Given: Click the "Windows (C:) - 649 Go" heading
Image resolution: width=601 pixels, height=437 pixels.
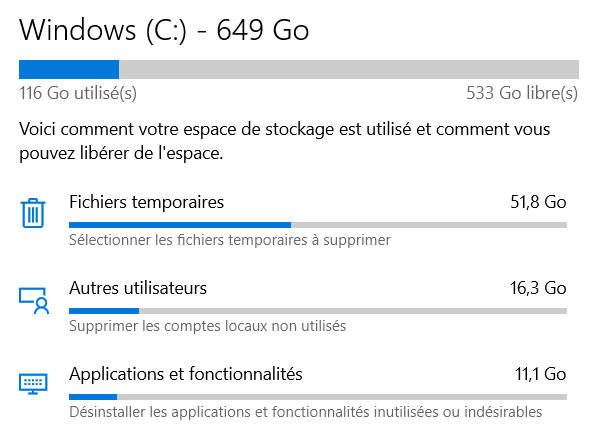Looking at the screenshot, I should (164, 30).
